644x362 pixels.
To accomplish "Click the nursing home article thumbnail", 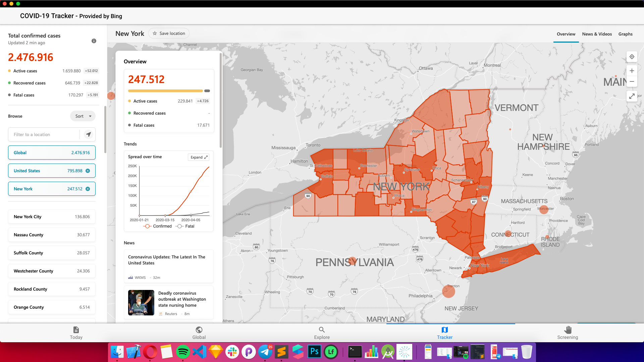I will [x=141, y=303].
